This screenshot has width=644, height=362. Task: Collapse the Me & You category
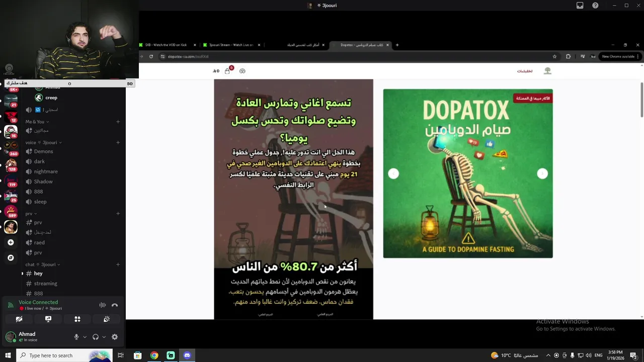tap(37, 122)
